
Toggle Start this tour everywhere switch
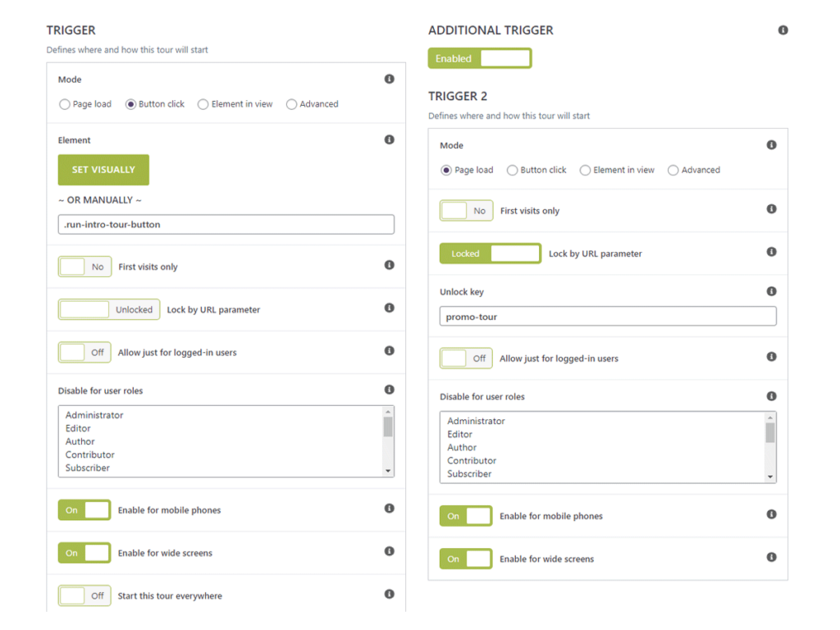coord(84,596)
